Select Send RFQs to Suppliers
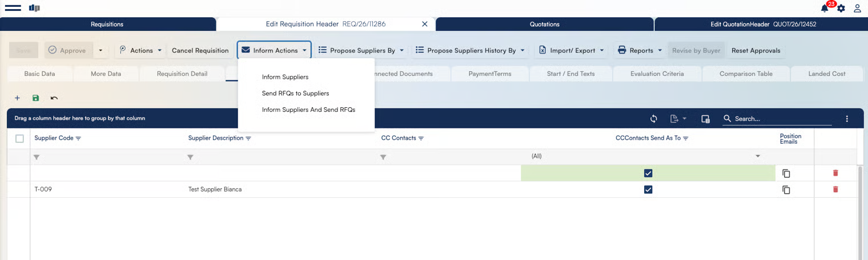Image resolution: width=868 pixels, height=260 pixels. point(295,93)
